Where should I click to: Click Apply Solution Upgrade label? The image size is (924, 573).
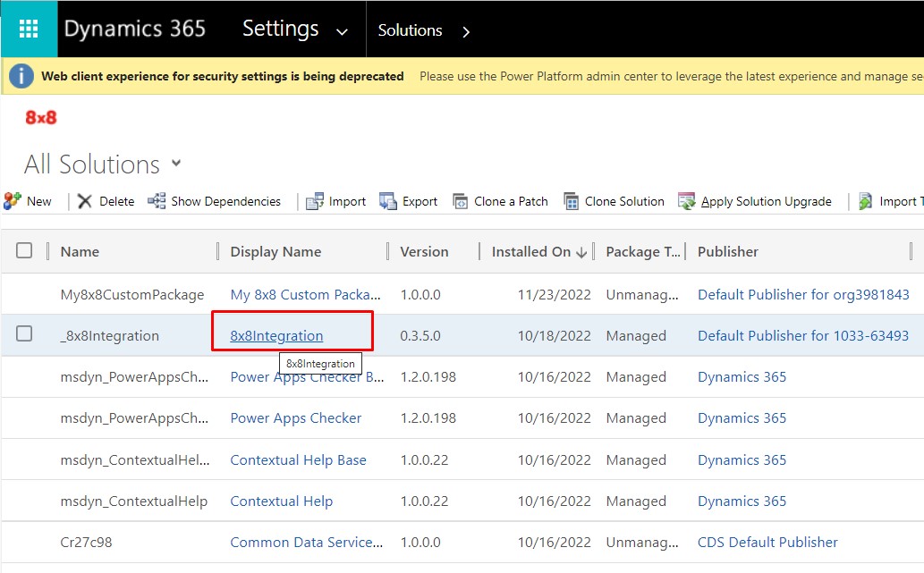pos(766,201)
